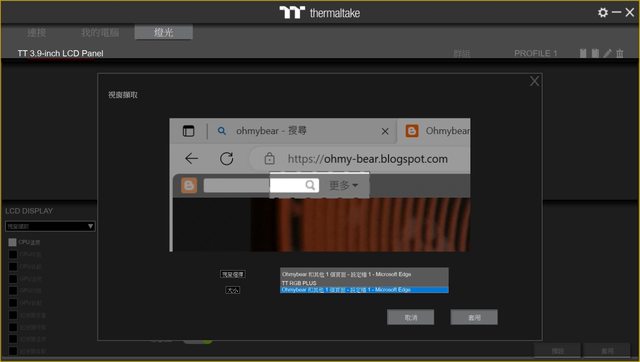640x362 pixels.
Task: Select the 燈光 tab
Action: click(x=164, y=33)
